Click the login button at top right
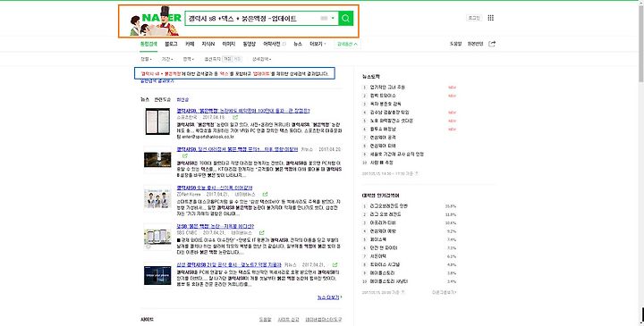The image size is (644, 326). [474, 18]
